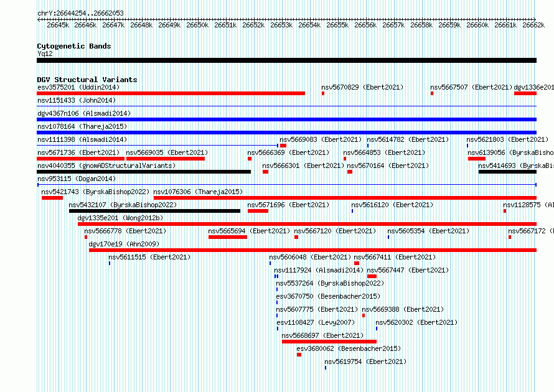The image size is (554, 392).
Task: Open nsv5667447 (Ebert2021) label
Action: click(x=408, y=270)
